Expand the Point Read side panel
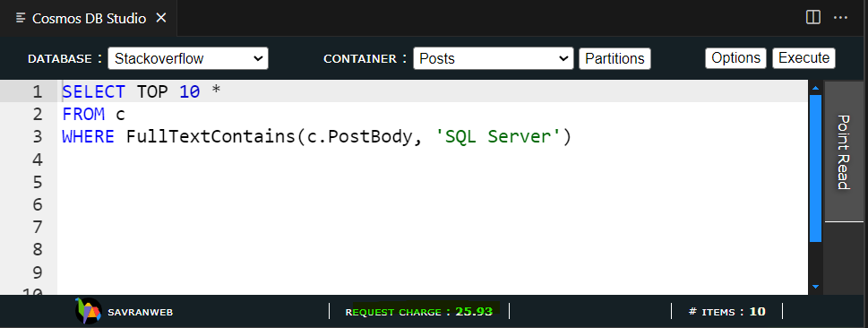The height and width of the screenshot is (328, 868). (x=844, y=151)
